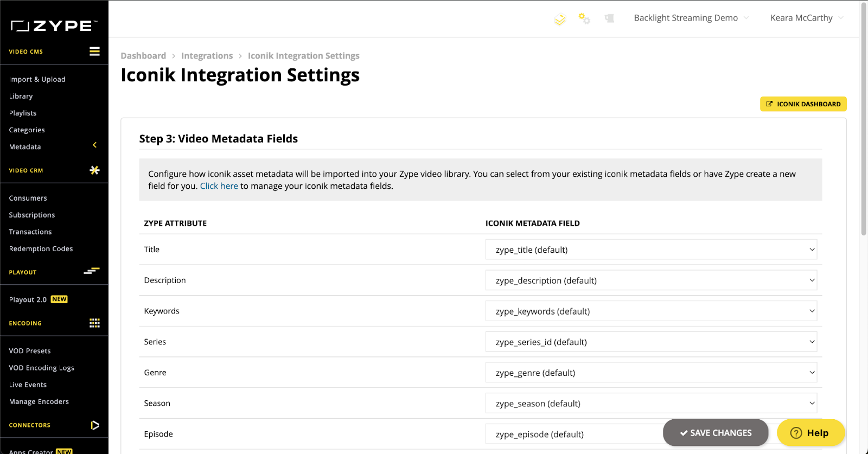Open the Description metadata field dropdown
This screenshot has height=454, width=868.
click(x=651, y=280)
